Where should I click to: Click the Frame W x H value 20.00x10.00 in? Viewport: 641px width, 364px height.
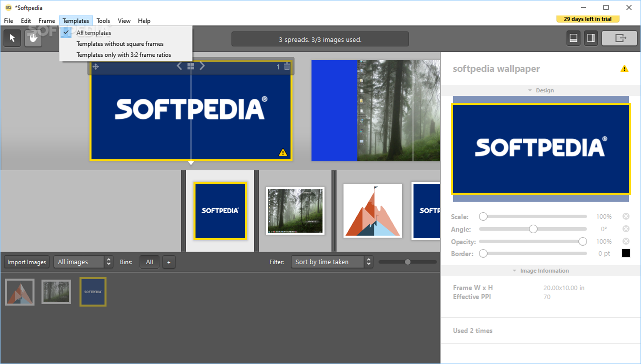564,288
